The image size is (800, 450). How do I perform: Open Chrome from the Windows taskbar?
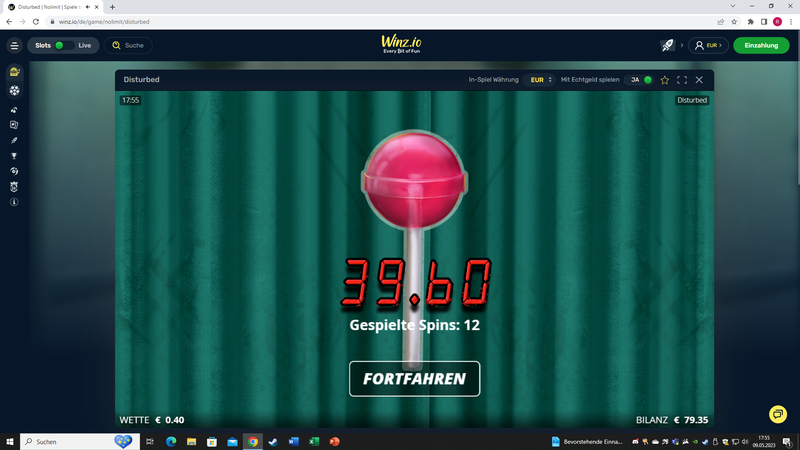253,441
